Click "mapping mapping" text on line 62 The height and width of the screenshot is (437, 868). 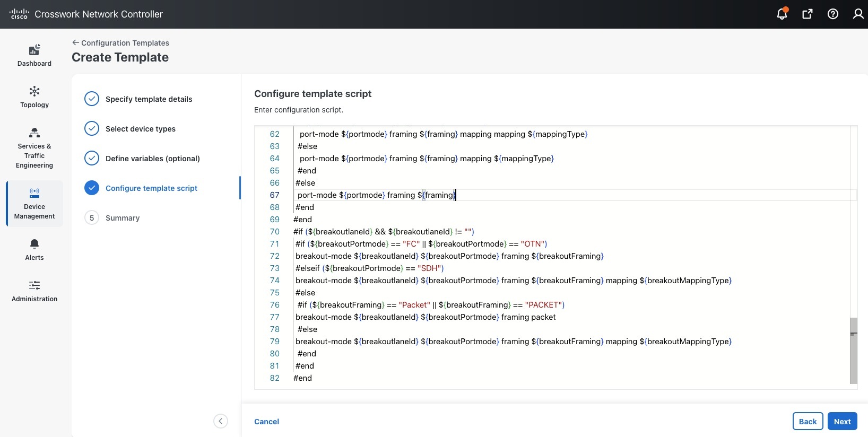point(492,134)
